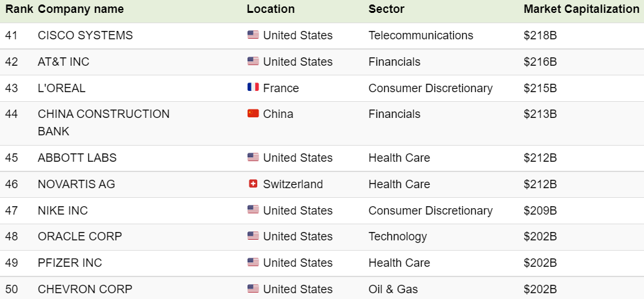Click the Company name column header

click(x=81, y=9)
